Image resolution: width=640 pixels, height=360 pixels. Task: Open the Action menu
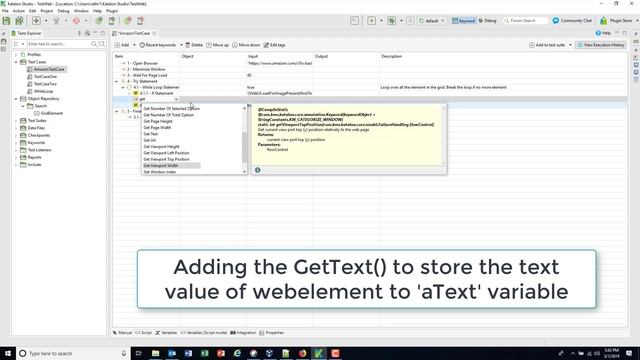point(18,11)
